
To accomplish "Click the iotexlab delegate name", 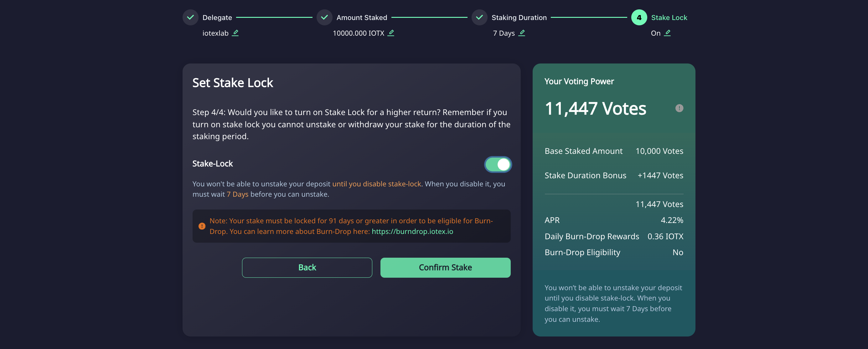I will 215,33.
